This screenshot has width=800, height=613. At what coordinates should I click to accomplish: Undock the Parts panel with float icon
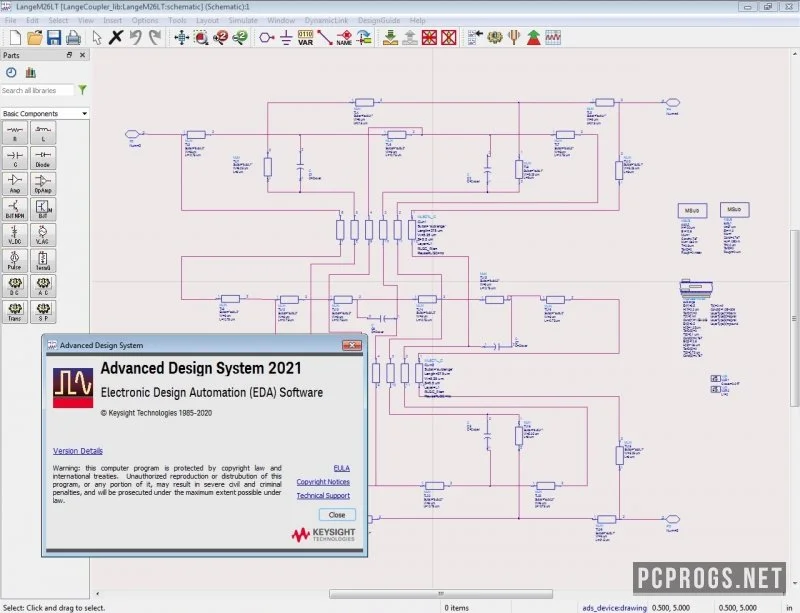pyautogui.click(x=69, y=55)
